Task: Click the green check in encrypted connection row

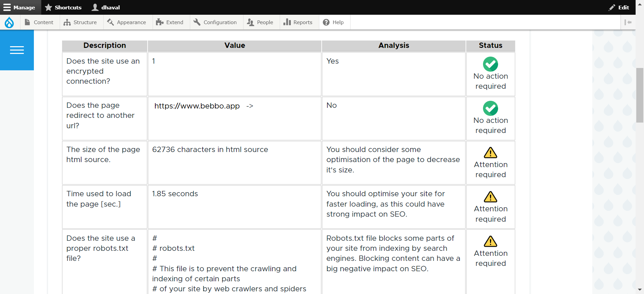Action: point(490,64)
